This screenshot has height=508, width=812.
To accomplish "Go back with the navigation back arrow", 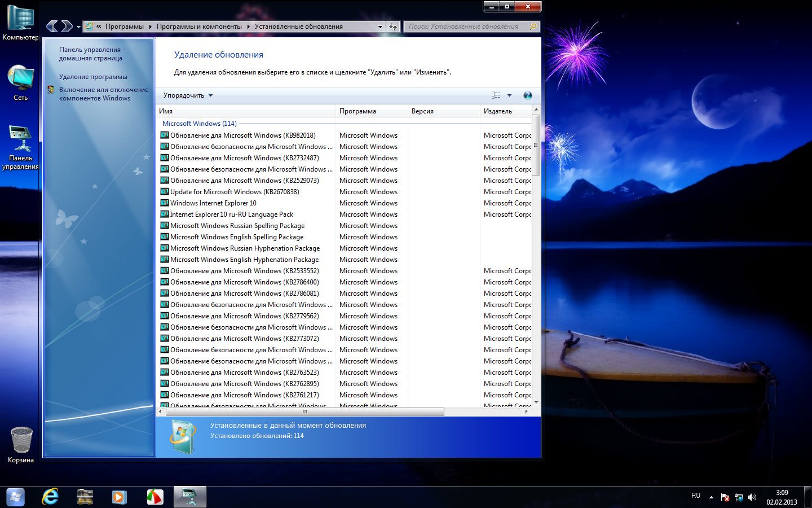I will pyautogui.click(x=52, y=26).
